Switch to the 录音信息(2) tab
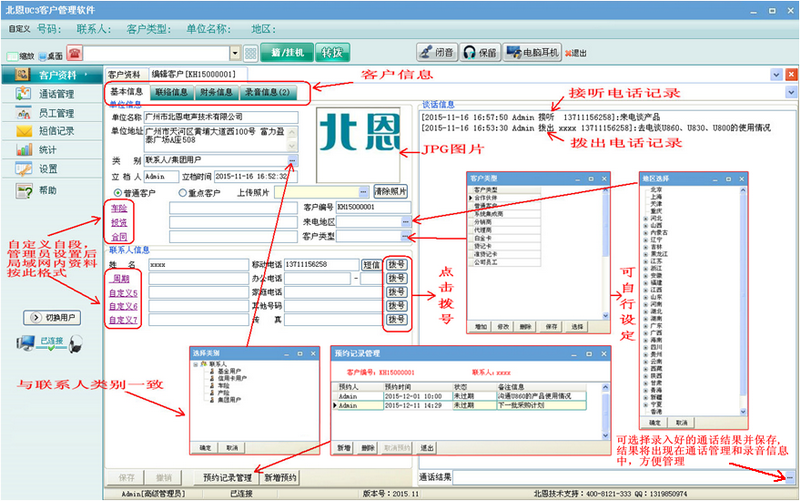The image size is (800, 501). 267,92
